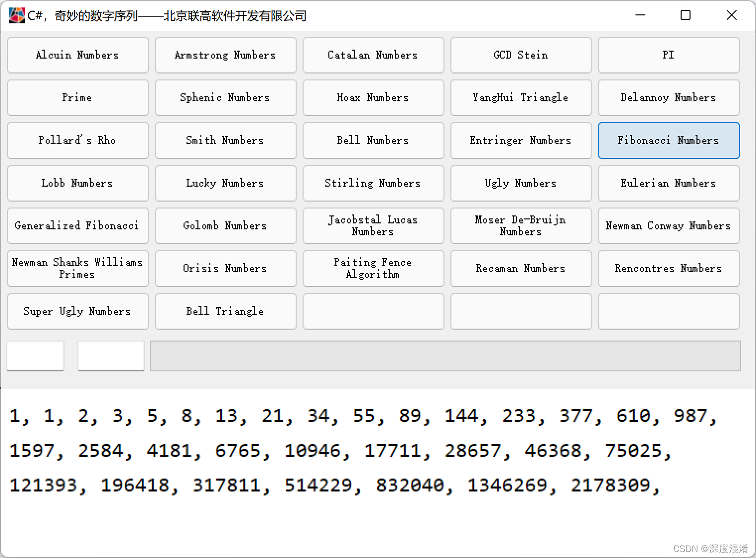Click the value 10946 in output
Image resolution: width=756 pixels, height=558 pixels.
coord(313,451)
